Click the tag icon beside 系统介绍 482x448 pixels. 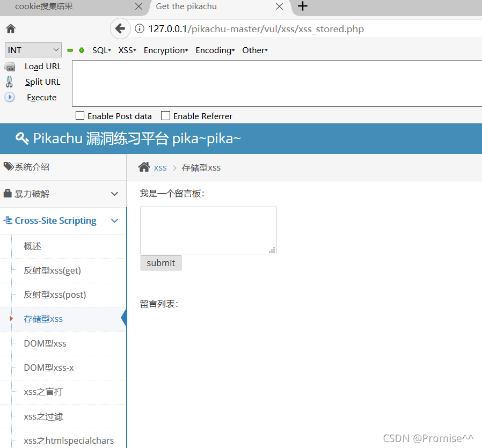(x=9, y=166)
